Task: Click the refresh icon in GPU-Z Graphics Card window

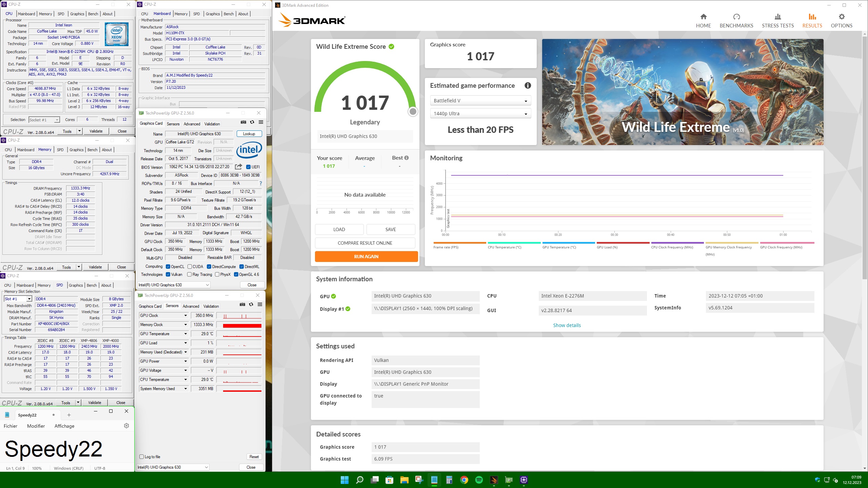Action: click(252, 122)
